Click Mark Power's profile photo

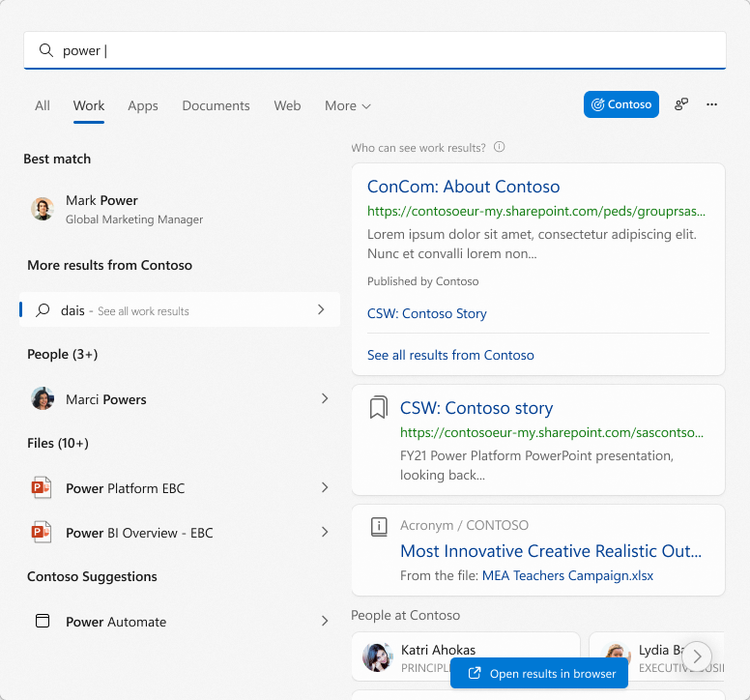(x=43, y=209)
